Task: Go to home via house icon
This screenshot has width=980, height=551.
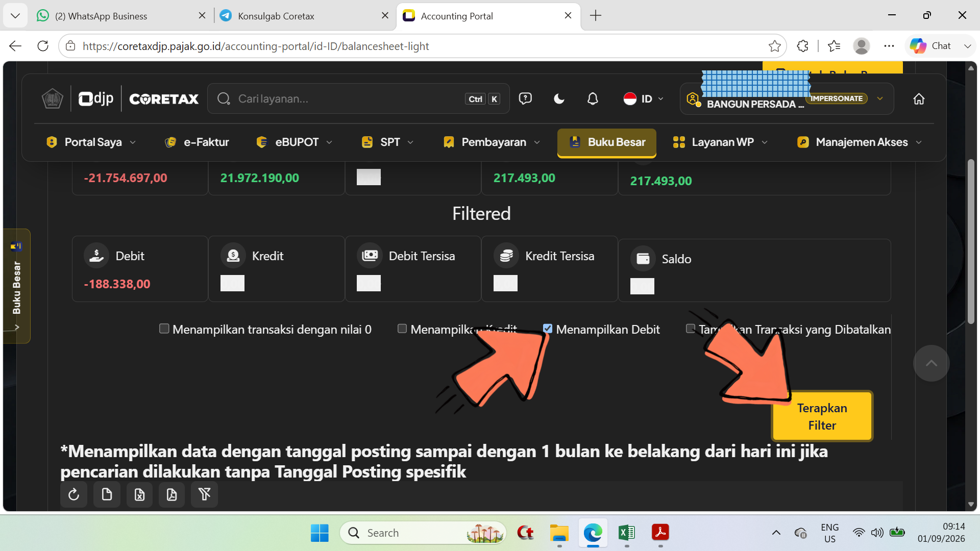Action: click(919, 99)
